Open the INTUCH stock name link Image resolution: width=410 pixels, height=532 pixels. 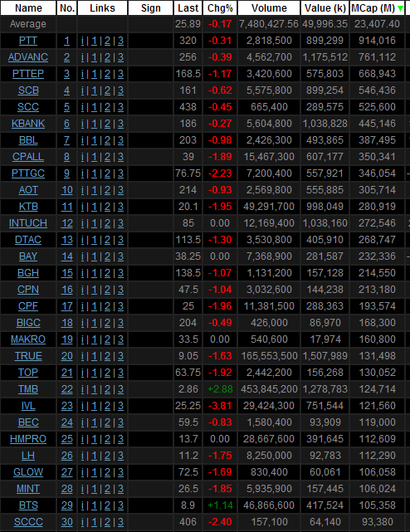pos(28,223)
